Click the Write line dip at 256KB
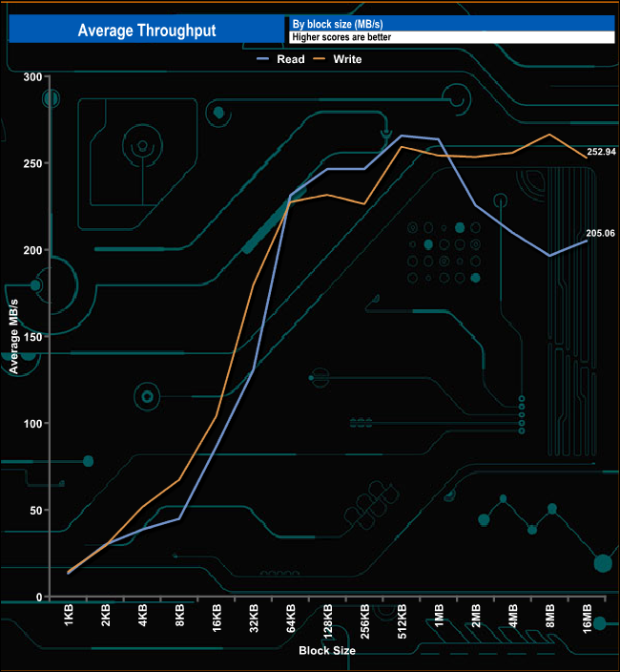Viewport: 620px width, 672px height. [x=364, y=204]
